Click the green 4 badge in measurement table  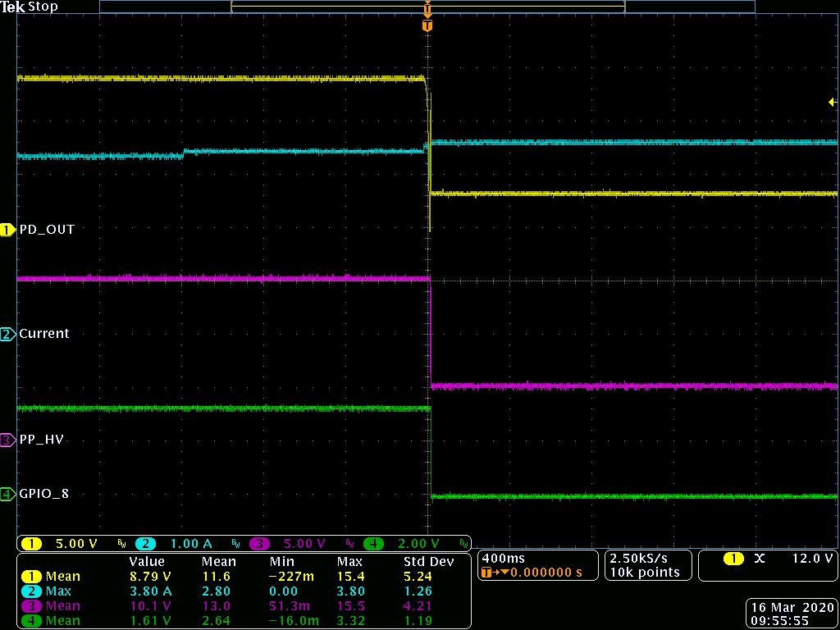tap(33, 621)
